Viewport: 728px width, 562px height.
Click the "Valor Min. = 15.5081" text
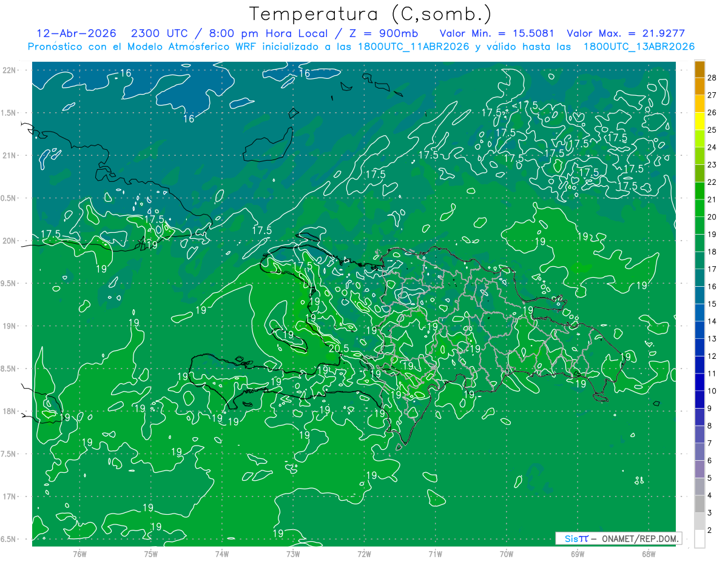coord(496,33)
